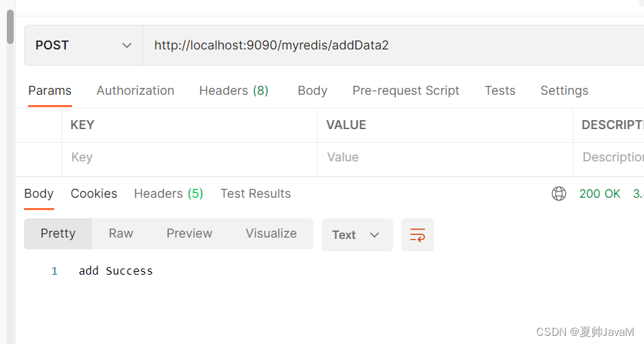Click the POST dropdown chevron arrow
The height and width of the screenshot is (344, 644).
pos(127,45)
